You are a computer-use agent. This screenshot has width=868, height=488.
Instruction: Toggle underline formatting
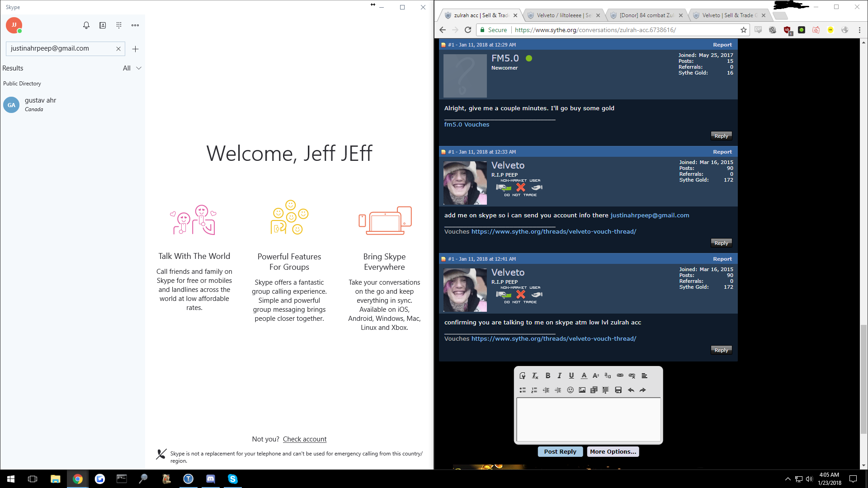pos(571,375)
